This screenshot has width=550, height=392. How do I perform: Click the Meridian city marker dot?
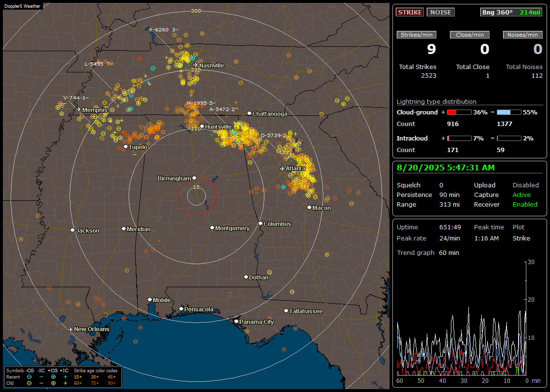[123, 229]
